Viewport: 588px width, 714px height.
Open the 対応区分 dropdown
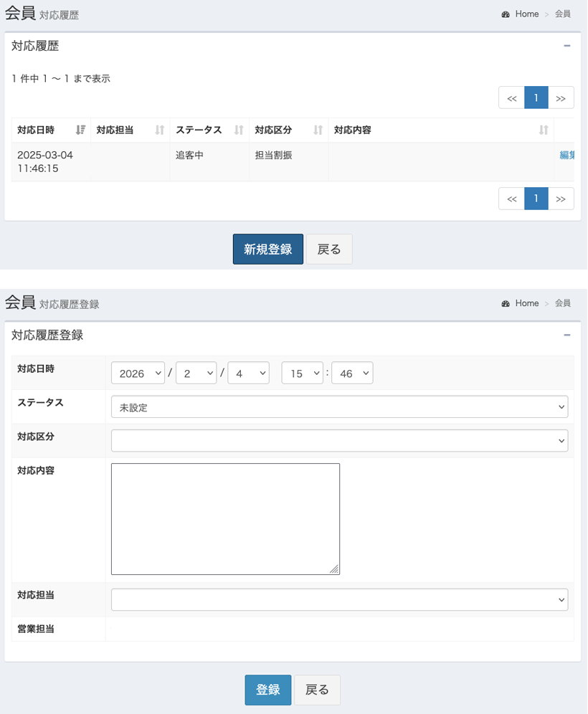click(x=339, y=441)
